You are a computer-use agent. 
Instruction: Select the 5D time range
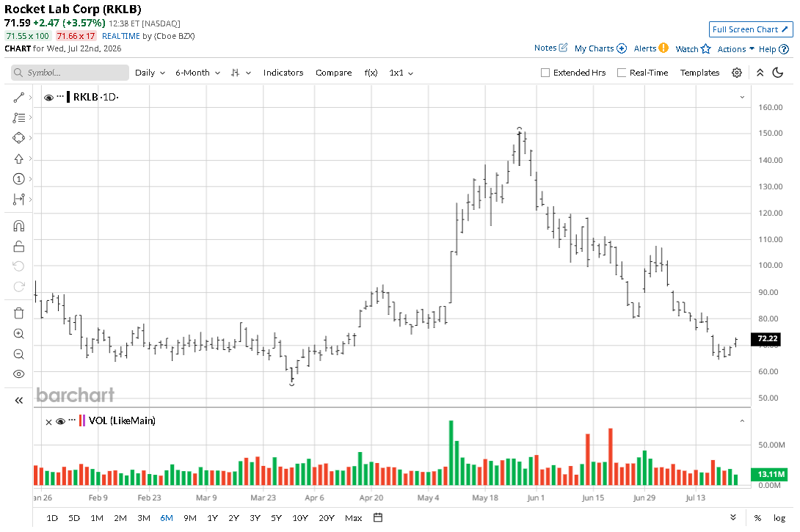(x=74, y=518)
